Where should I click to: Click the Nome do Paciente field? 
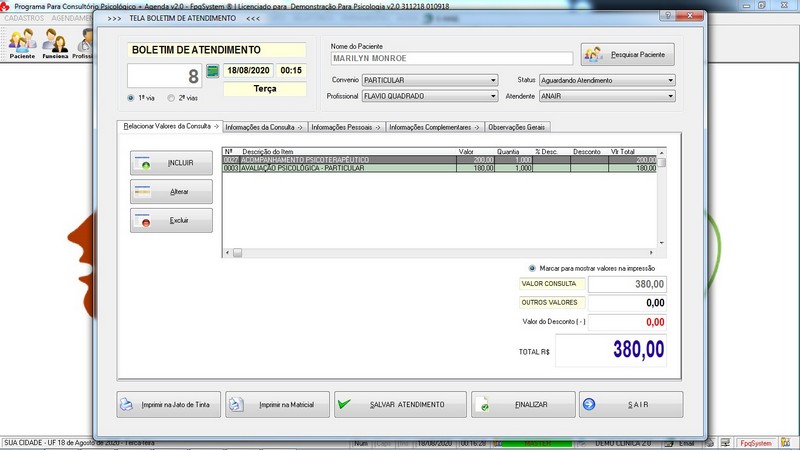coord(452,58)
